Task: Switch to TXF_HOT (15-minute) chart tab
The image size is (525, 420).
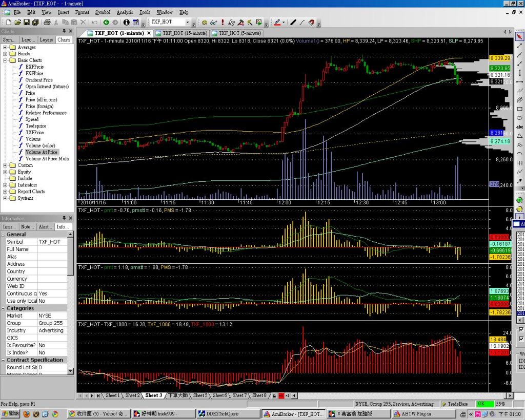Action: [181, 33]
